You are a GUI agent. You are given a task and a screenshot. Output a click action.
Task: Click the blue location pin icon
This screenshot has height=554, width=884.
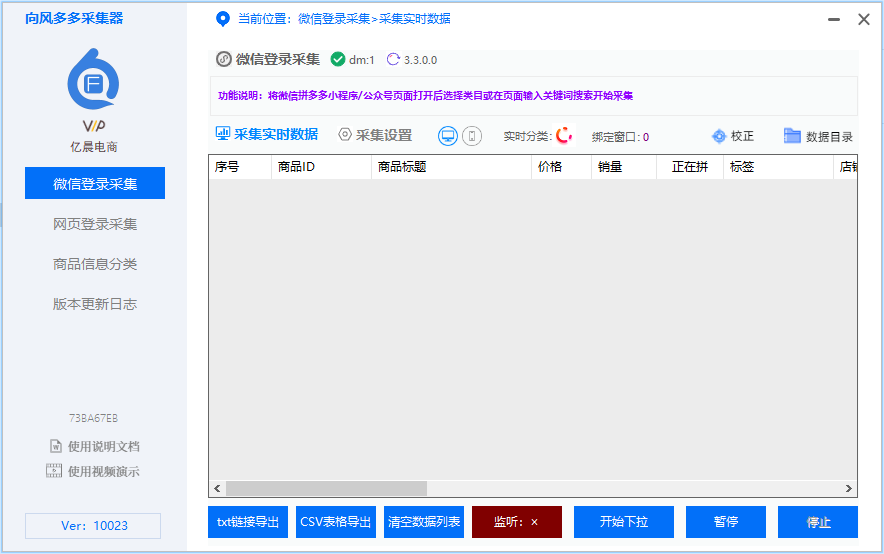pyautogui.click(x=223, y=19)
